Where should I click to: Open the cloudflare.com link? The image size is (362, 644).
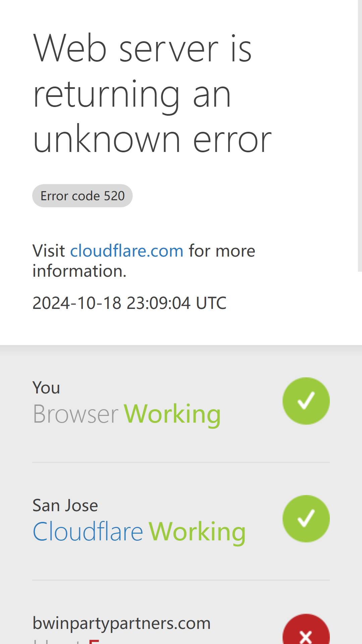(x=127, y=251)
